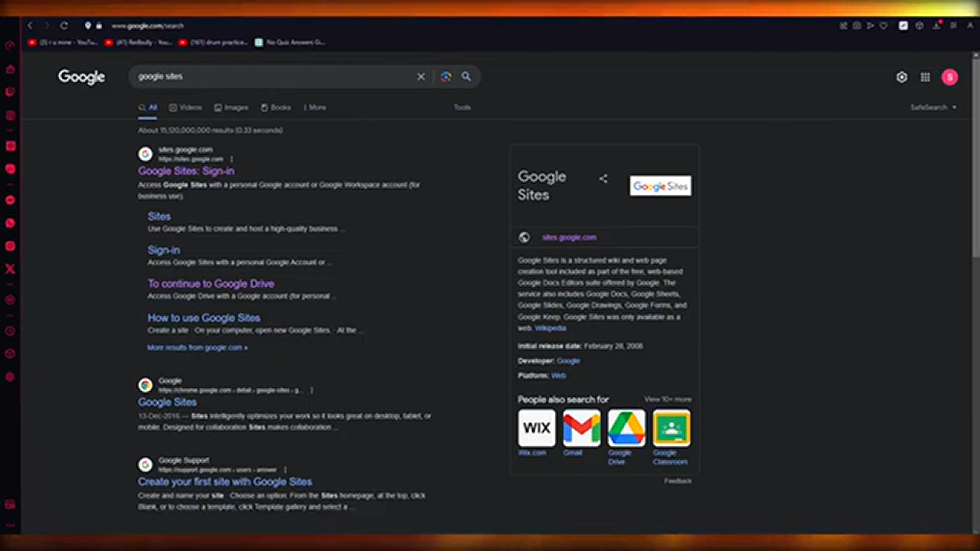
Task: Click the Tools button under search bar
Action: pyautogui.click(x=462, y=107)
